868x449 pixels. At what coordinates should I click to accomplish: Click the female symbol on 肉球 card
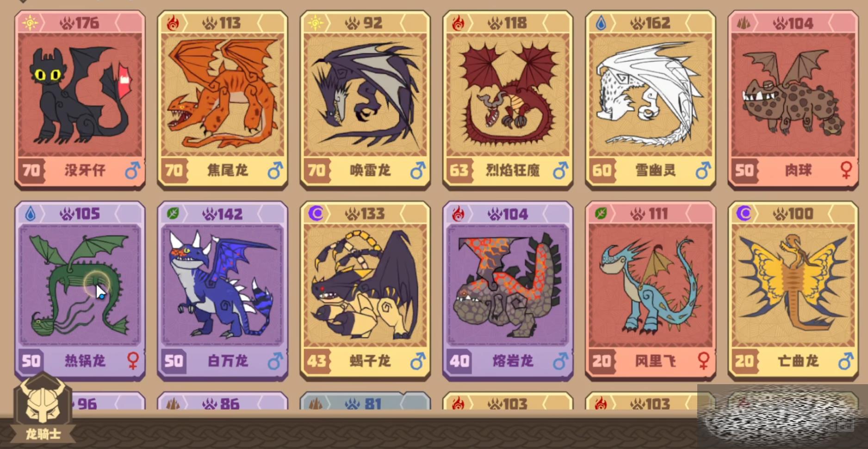[x=846, y=170]
